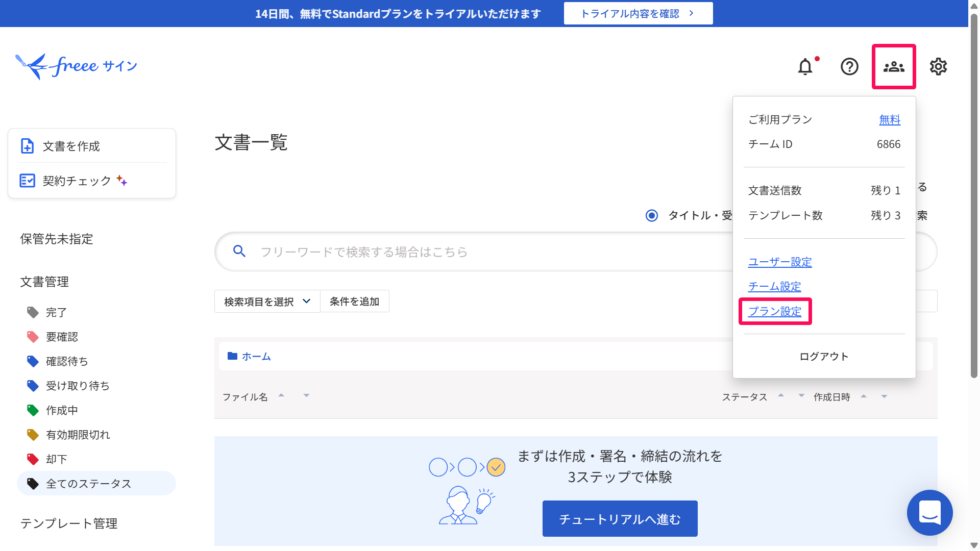Sort ステータス descending arrow
Viewport: 980px width, 551px height.
[801, 395]
